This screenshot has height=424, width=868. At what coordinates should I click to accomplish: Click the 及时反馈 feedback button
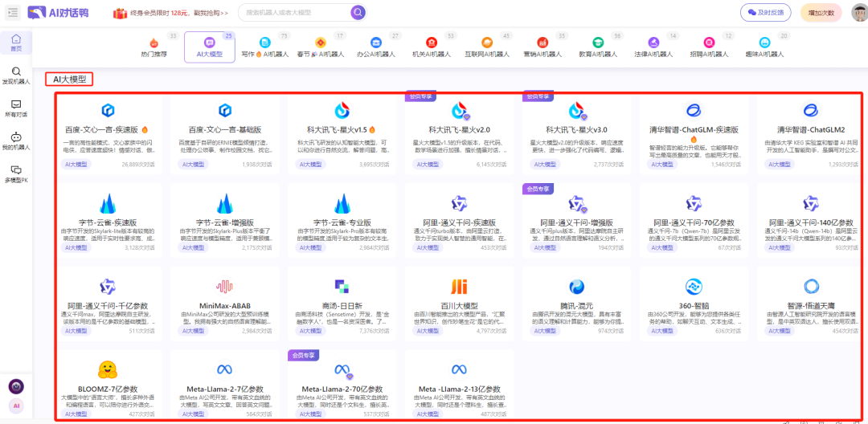coord(766,12)
